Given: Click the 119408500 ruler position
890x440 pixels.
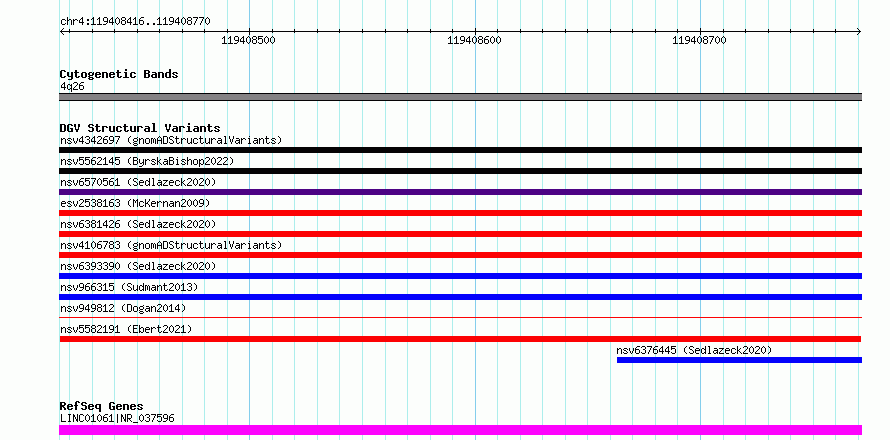Looking at the screenshot, I should click(249, 41).
